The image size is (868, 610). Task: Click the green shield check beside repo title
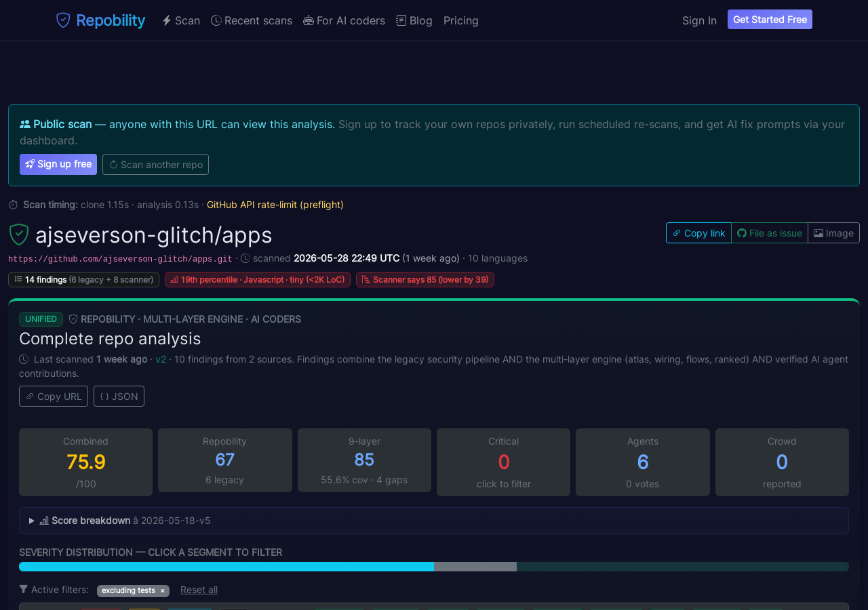click(x=19, y=235)
